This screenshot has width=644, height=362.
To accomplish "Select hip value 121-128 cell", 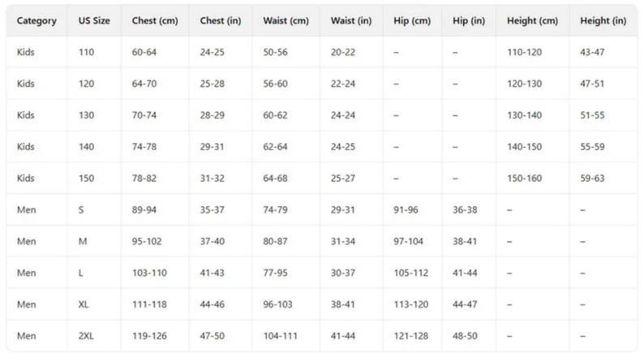I will pos(410,336).
